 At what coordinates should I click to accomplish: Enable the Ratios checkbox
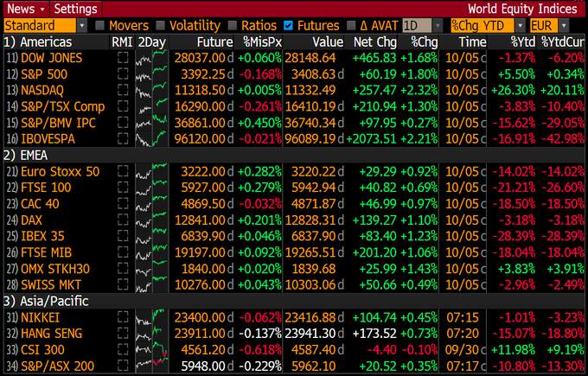pos(232,25)
